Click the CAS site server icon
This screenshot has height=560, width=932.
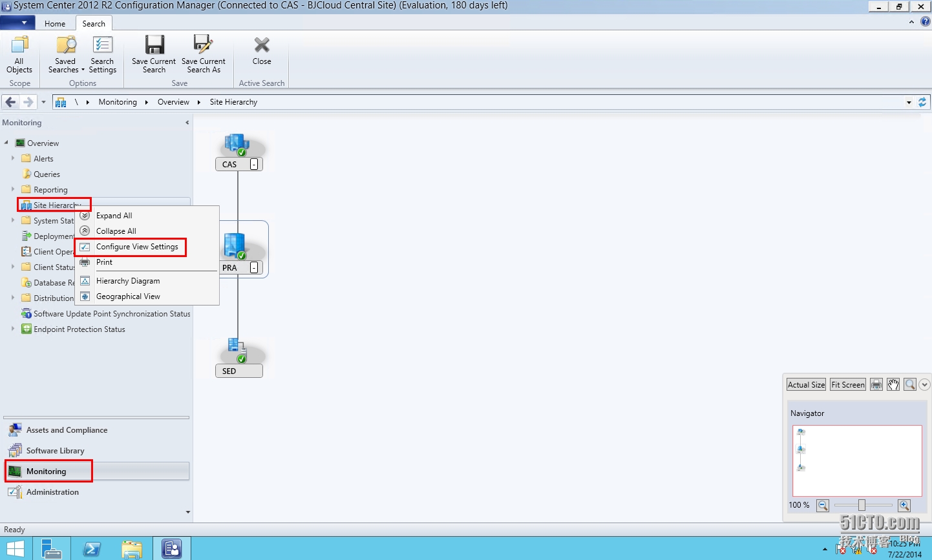(237, 145)
